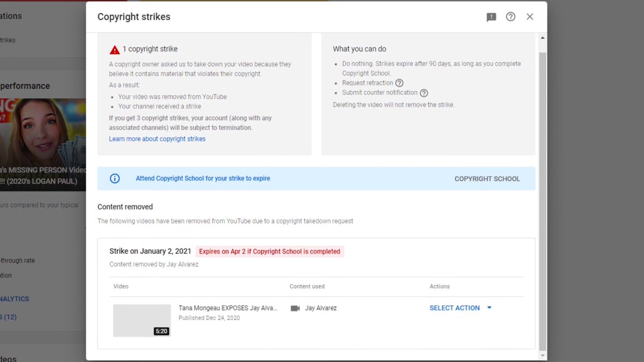Screen dimensions: 644x362
Task: Click the Content removed section heading
Action: [125, 207]
